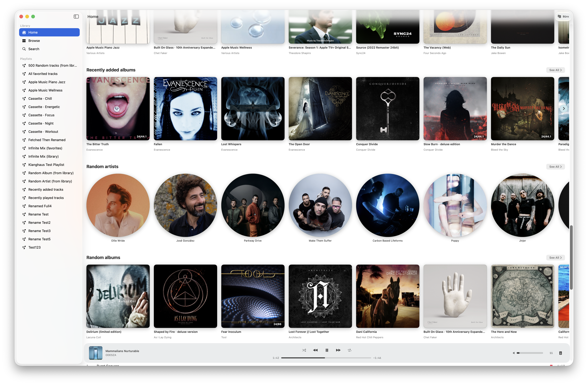See all Random artists
The height and width of the screenshot is (385, 588).
[555, 167]
